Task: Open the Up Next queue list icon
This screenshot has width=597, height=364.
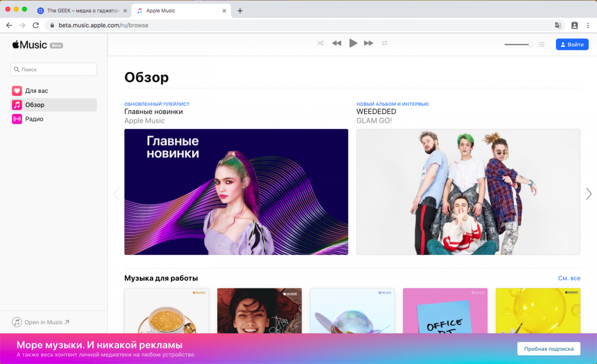Action: pos(541,45)
